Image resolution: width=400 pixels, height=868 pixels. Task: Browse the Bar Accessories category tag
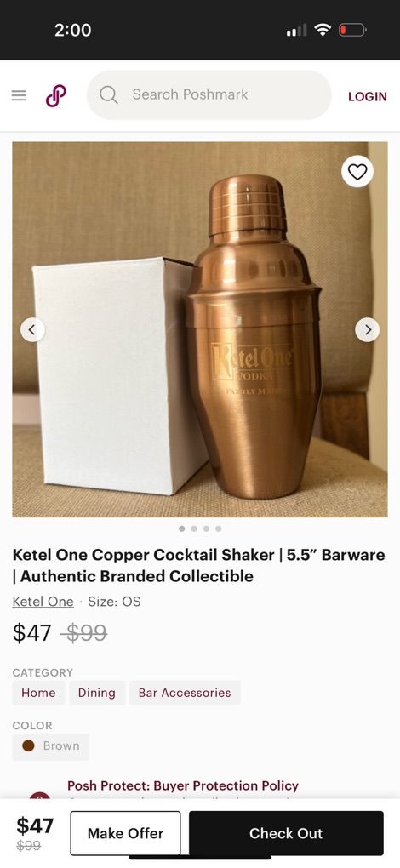(185, 693)
